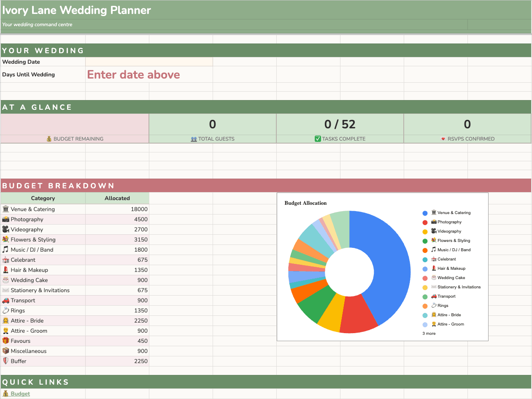Click the car icon beside Transport
The width and height of the screenshot is (532, 399).
click(x=5, y=300)
